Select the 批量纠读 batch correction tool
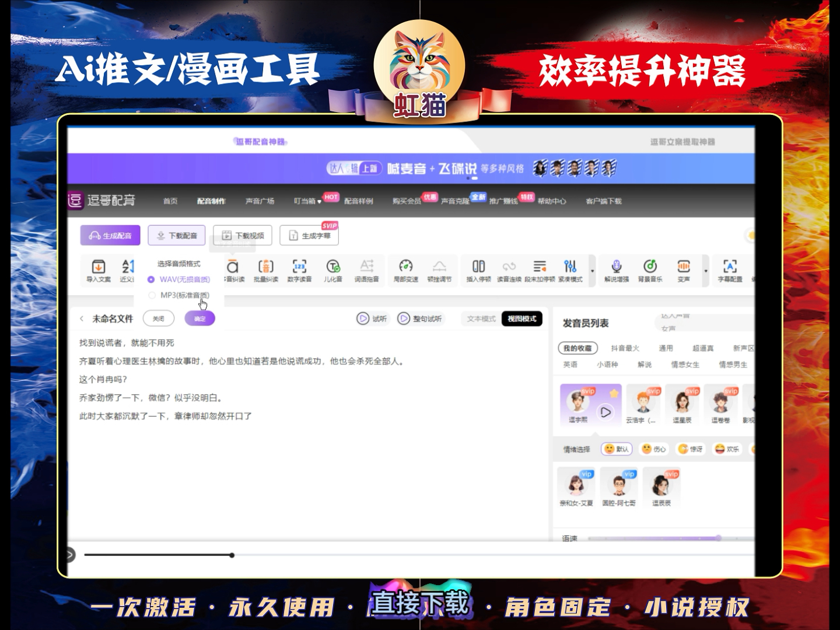 (265, 271)
